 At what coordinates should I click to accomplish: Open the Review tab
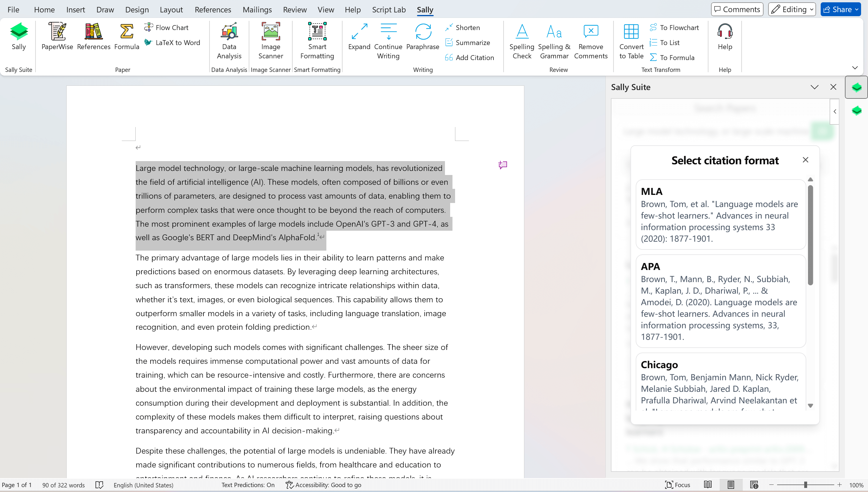295,10
